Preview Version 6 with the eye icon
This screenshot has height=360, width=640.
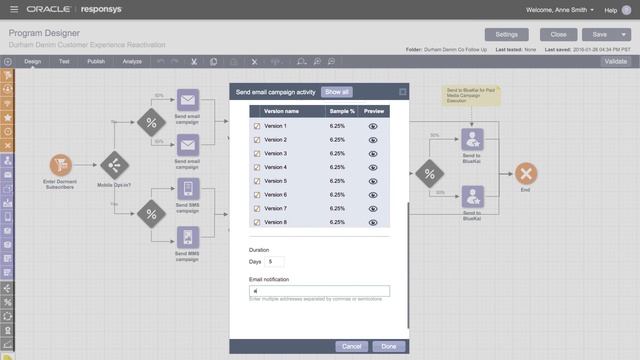pos(373,195)
